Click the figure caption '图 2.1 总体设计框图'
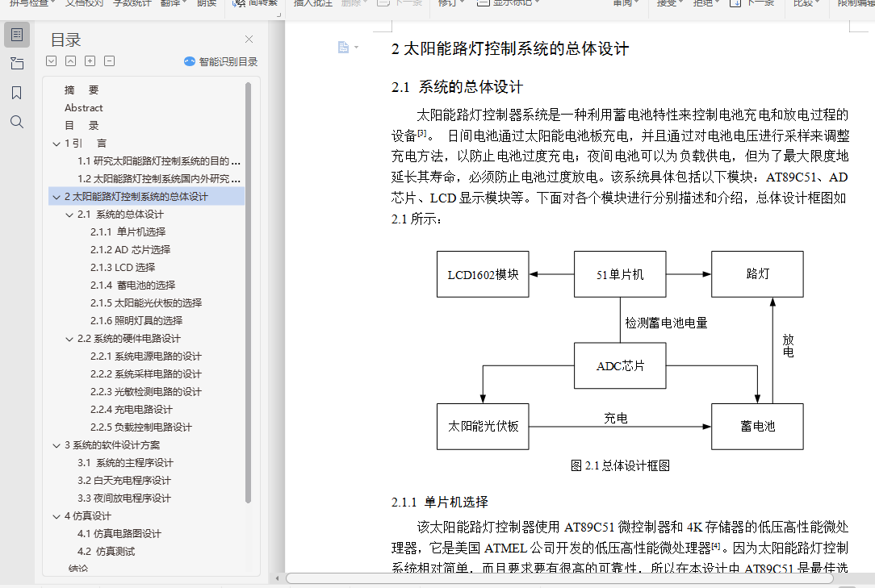The width and height of the screenshot is (875, 588). coord(620,466)
